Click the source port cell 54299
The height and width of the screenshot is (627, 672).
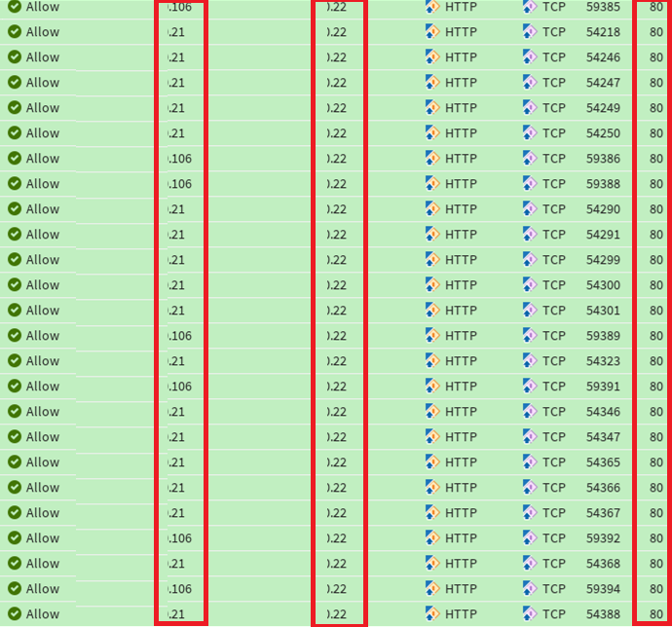point(603,260)
